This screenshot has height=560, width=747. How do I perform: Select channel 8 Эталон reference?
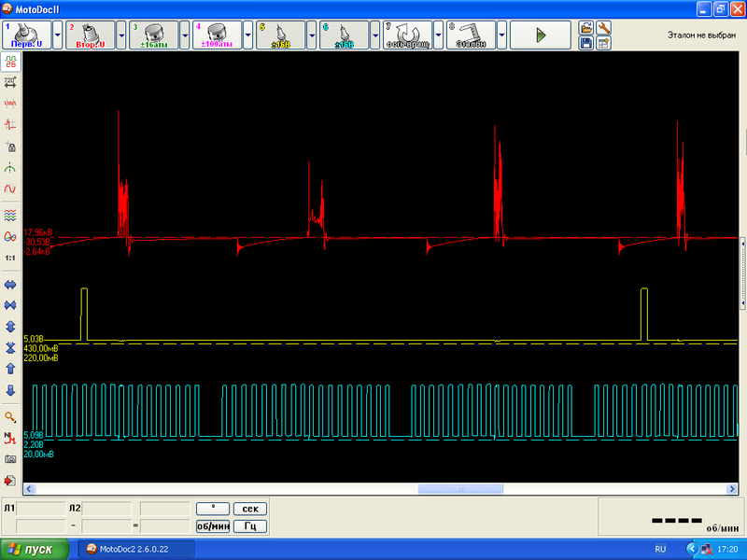(x=471, y=35)
